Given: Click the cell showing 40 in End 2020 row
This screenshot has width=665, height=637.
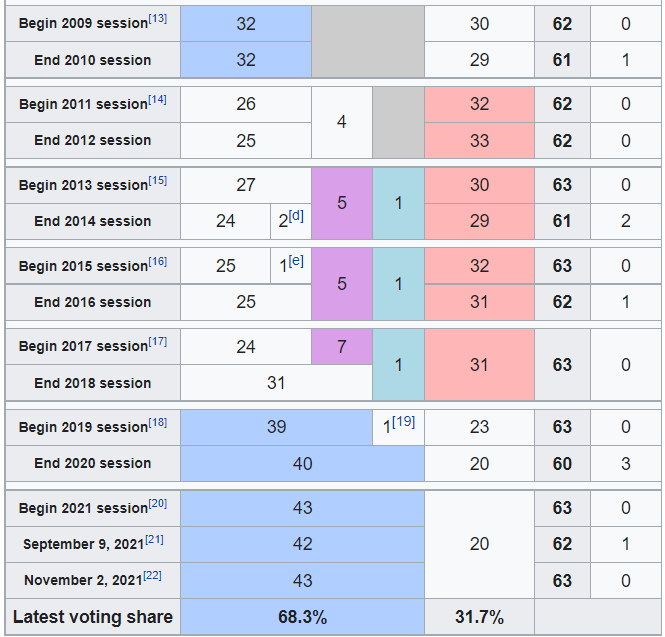Looking at the screenshot, I should click(x=302, y=464).
